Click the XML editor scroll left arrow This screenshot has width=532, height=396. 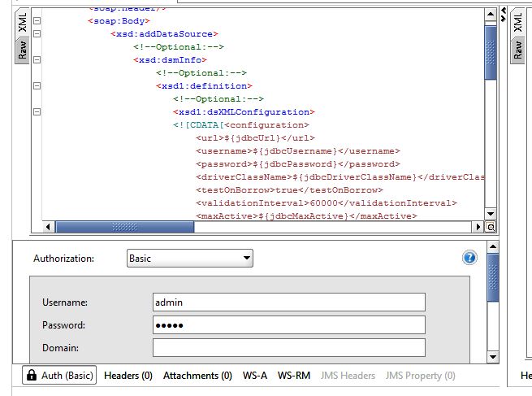pyautogui.click(x=48, y=227)
